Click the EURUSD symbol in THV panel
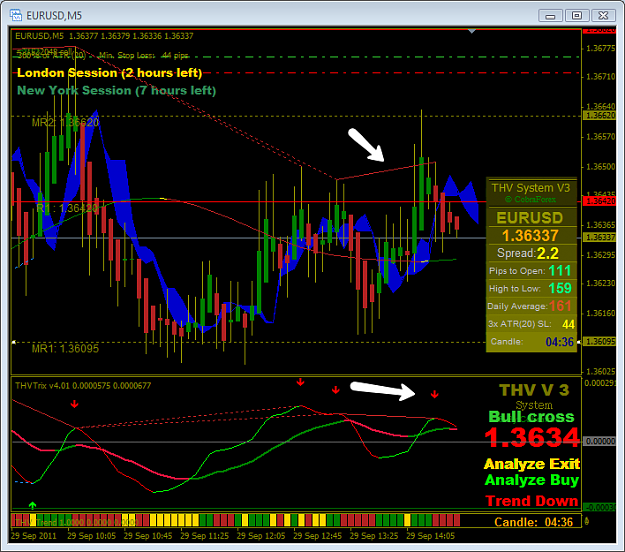 coord(530,218)
